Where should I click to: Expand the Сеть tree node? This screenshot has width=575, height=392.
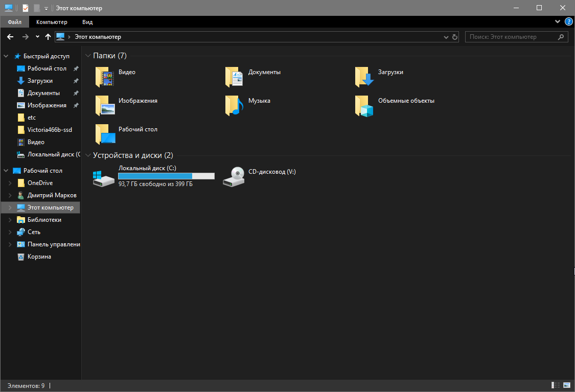10,232
